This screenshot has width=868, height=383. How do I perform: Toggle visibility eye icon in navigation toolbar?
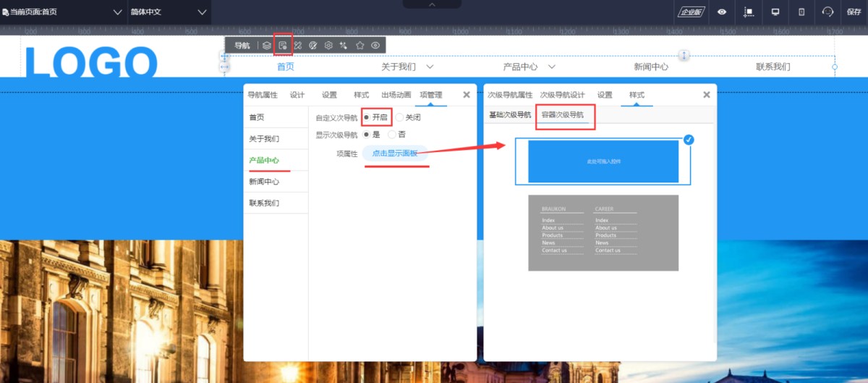tap(375, 46)
